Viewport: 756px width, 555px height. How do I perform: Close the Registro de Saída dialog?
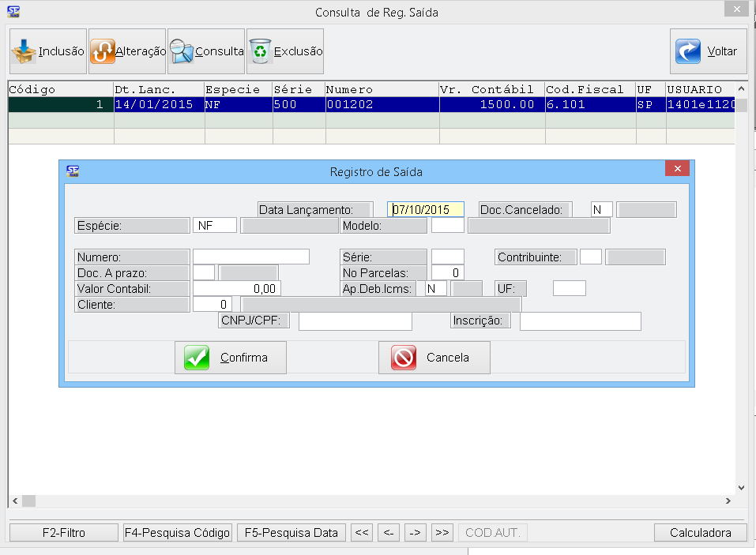pyautogui.click(x=677, y=170)
